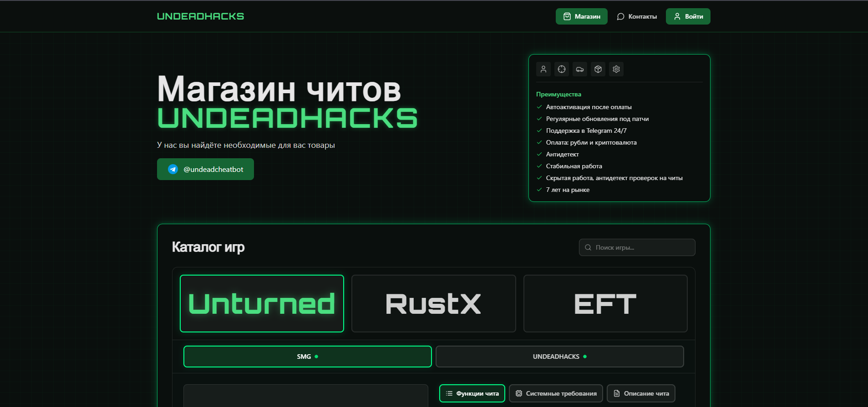
Task: Click '7 лет на рынке' text
Action: pyautogui.click(x=568, y=190)
